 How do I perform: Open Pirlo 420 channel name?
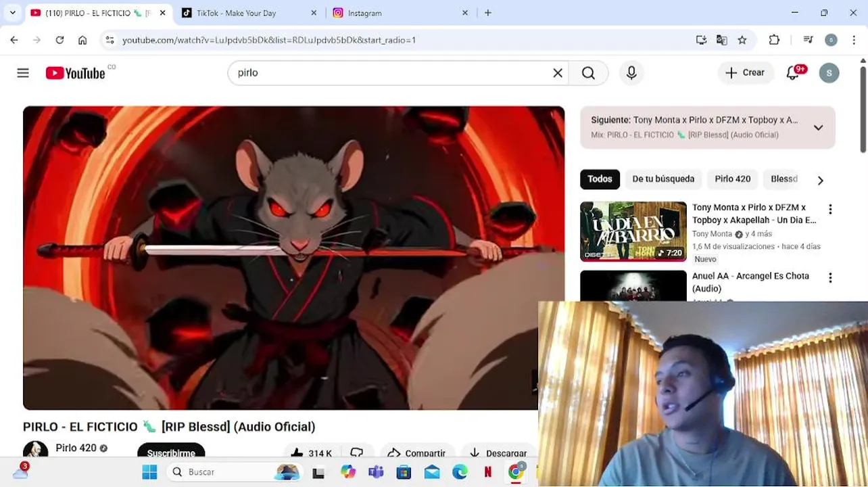(x=76, y=448)
